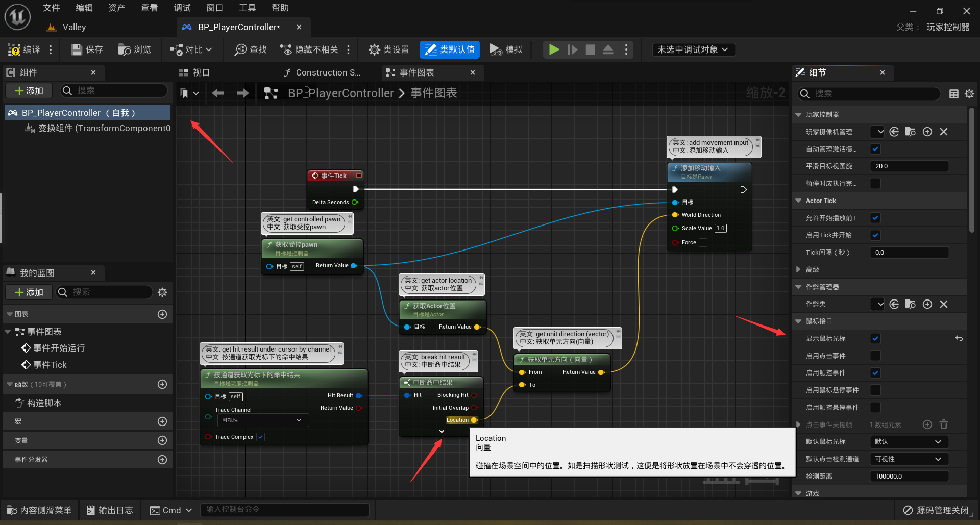980x525 pixels.
Task: Enable 启用点击事件 checkbox
Action: (875, 356)
